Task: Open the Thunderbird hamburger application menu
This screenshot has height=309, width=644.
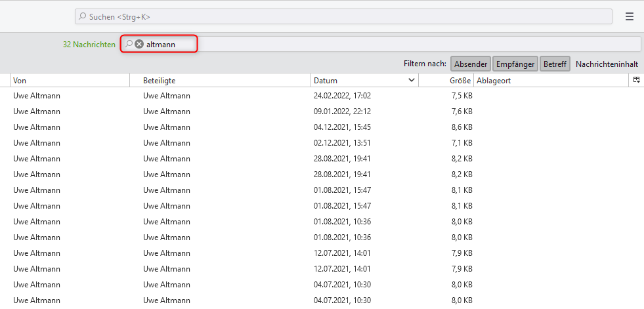Action: (x=629, y=17)
